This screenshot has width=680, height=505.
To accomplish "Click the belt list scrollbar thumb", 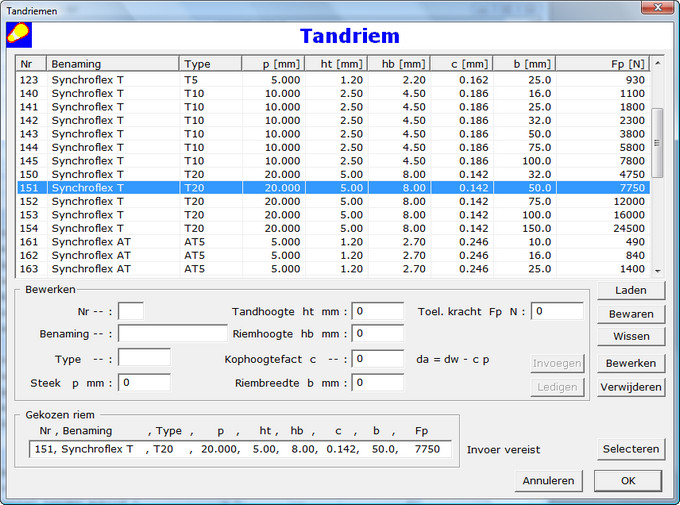I will (x=657, y=143).
